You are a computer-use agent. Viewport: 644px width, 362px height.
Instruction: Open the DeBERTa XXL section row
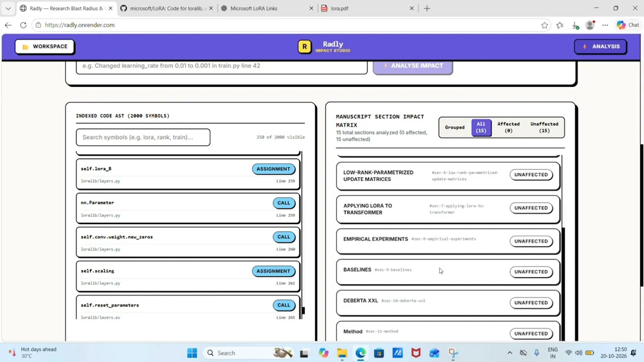pyautogui.click(x=448, y=303)
